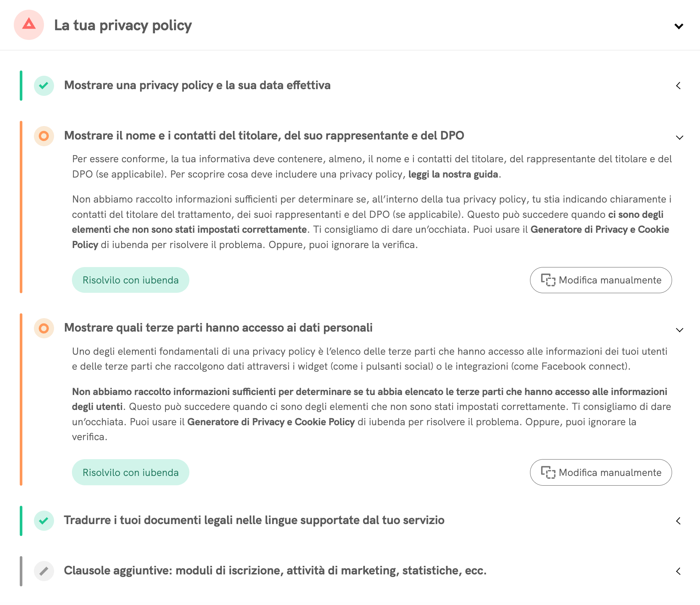Click icon in second Modifica manualmente button
Image resolution: width=700 pixels, height=605 pixels.
click(x=548, y=473)
